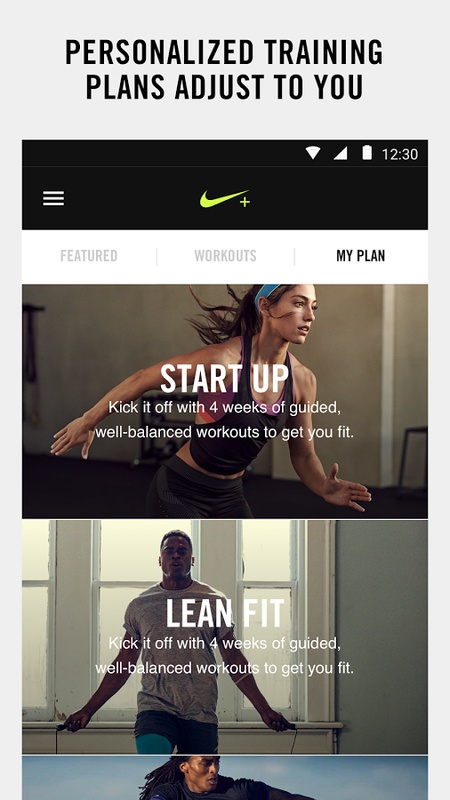Tap the Start Up plan description text
The image size is (450, 800).
tap(224, 420)
